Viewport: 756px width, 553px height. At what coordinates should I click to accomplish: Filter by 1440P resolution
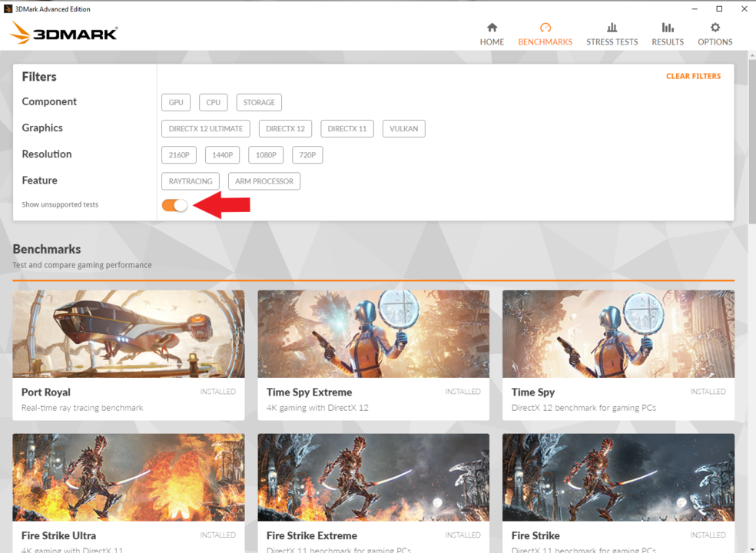pyautogui.click(x=222, y=155)
